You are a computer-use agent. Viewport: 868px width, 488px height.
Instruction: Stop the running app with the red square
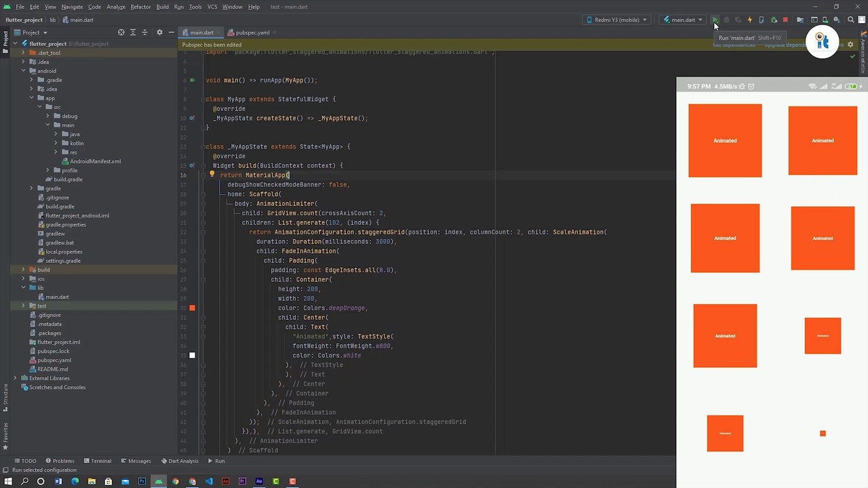[x=785, y=20]
